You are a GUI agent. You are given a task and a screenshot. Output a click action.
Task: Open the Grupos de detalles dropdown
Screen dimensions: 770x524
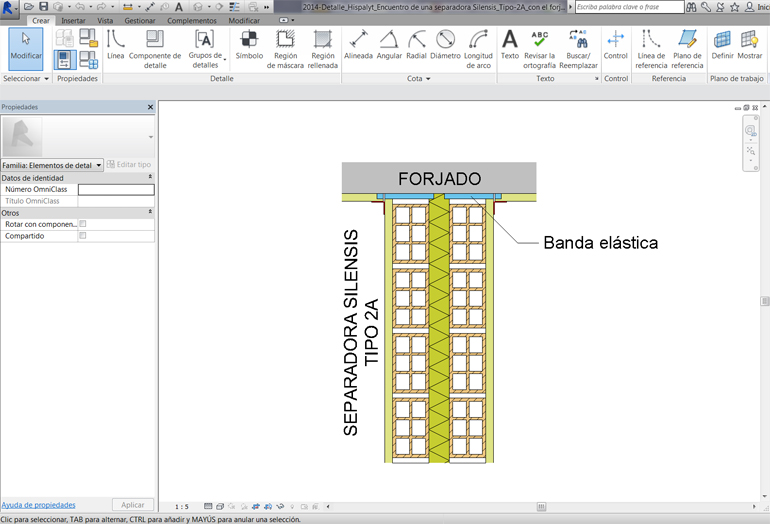pos(204,47)
